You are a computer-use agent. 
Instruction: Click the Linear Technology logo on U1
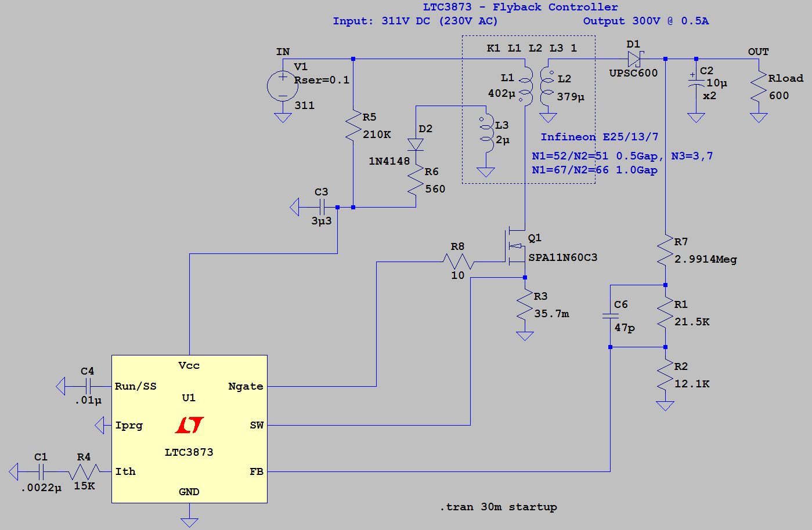189,425
